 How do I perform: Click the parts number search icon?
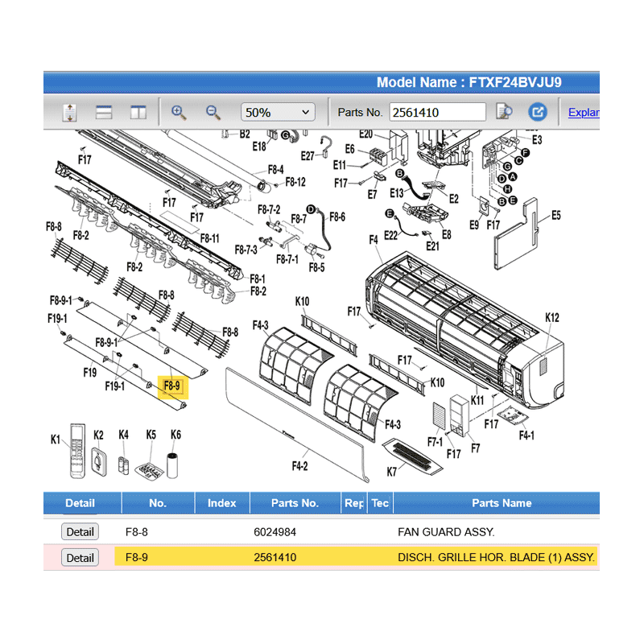coord(505,113)
